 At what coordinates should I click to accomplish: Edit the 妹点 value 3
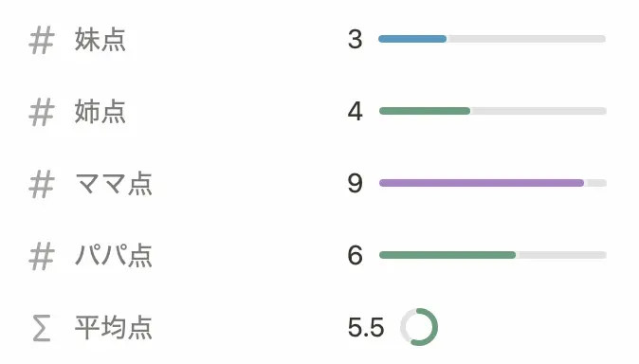[x=355, y=40]
